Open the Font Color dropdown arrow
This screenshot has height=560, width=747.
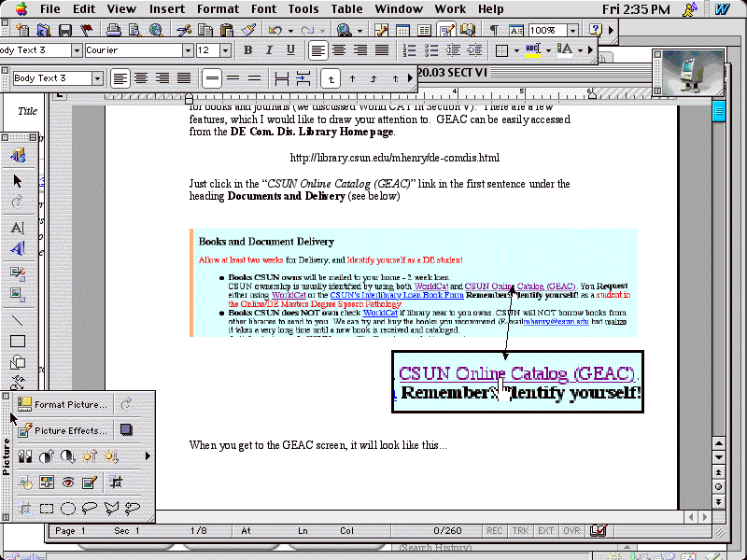pyautogui.click(x=580, y=50)
